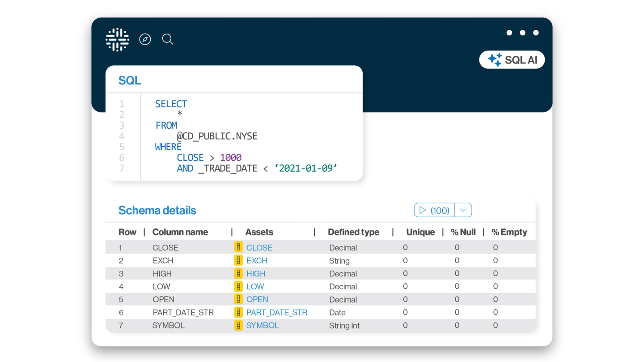This screenshot has height=362, width=644.
Task: Select the SQL editor panel title
Action: click(x=128, y=80)
